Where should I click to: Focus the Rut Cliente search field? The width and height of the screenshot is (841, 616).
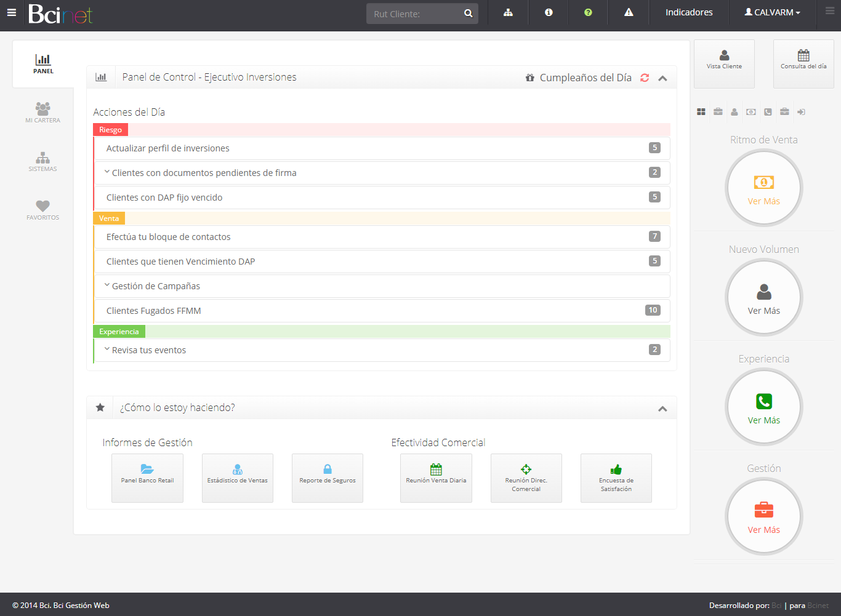(414, 14)
